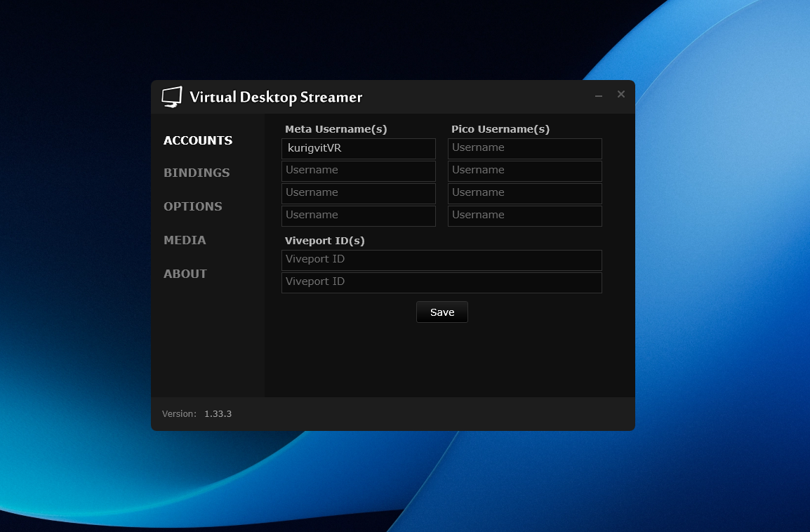Viewport: 810px width, 532px height.
Task: Focus the first Viveport ID field
Action: pyautogui.click(x=441, y=260)
